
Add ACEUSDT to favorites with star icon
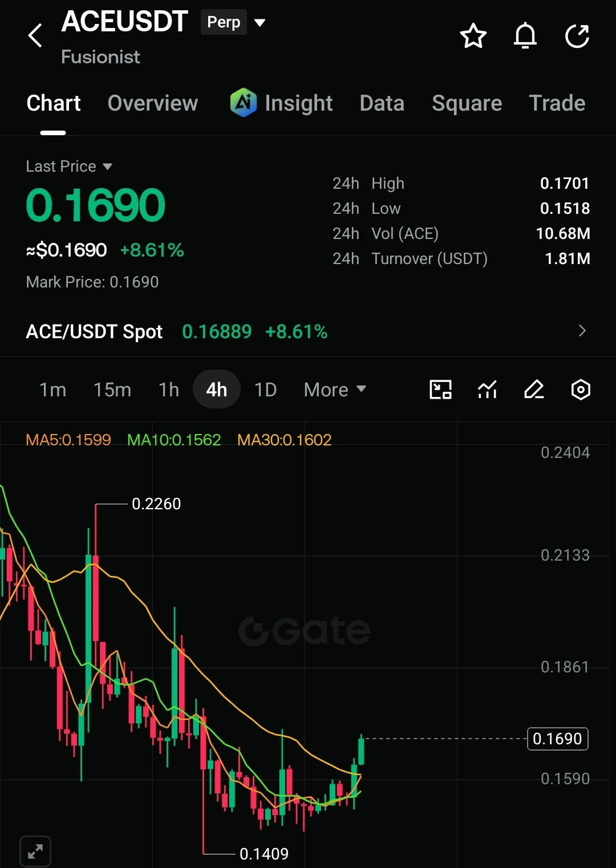click(x=473, y=36)
